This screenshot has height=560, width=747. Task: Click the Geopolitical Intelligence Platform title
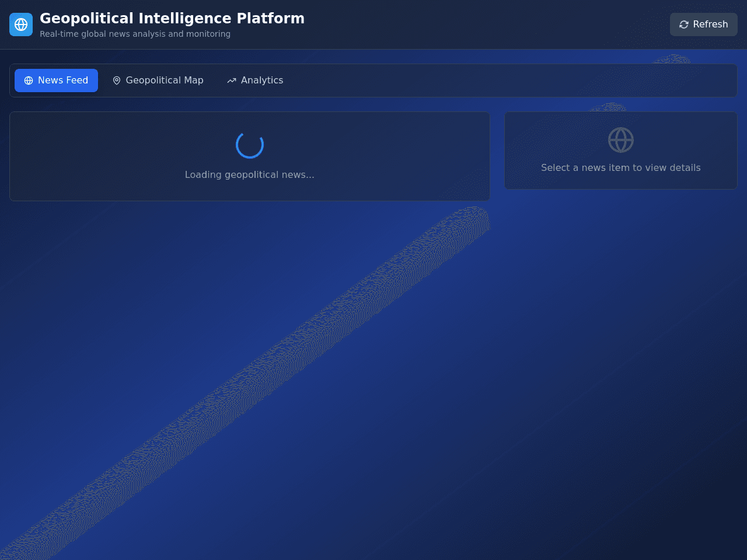pyautogui.click(x=172, y=19)
